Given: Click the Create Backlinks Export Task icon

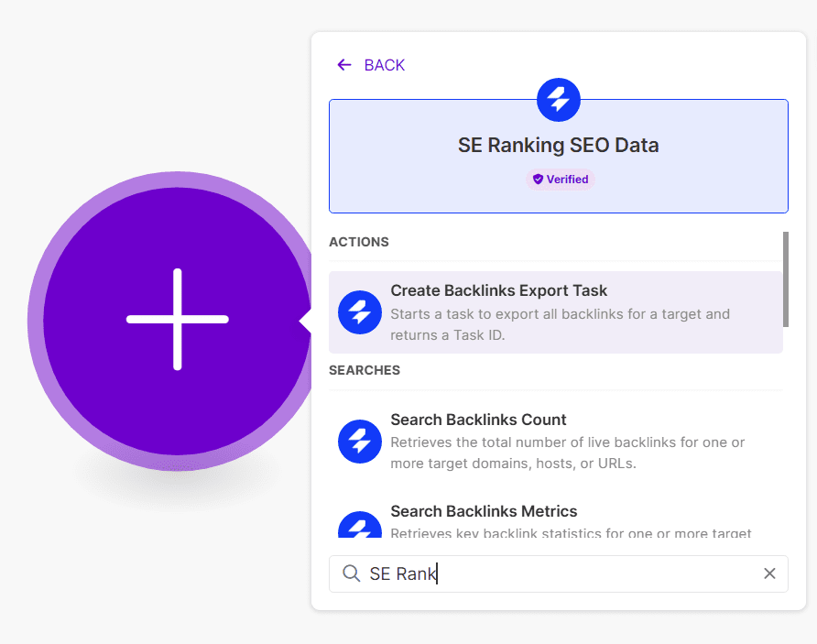Looking at the screenshot, I should point(360,312).
